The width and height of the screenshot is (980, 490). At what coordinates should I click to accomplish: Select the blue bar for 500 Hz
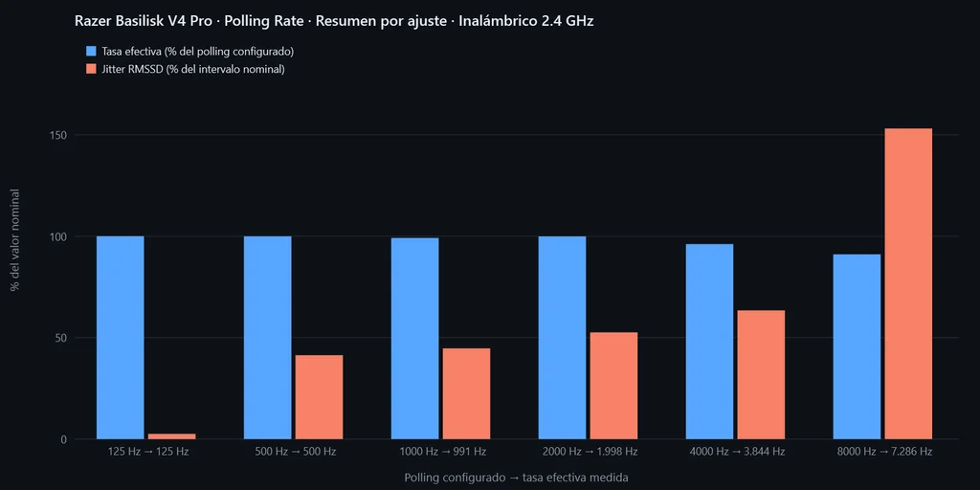(x=268, y=338)
